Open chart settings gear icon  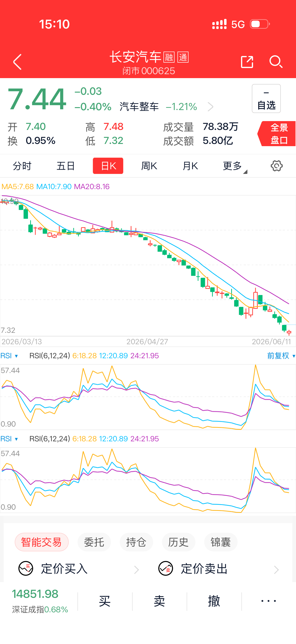pos(277,166)
